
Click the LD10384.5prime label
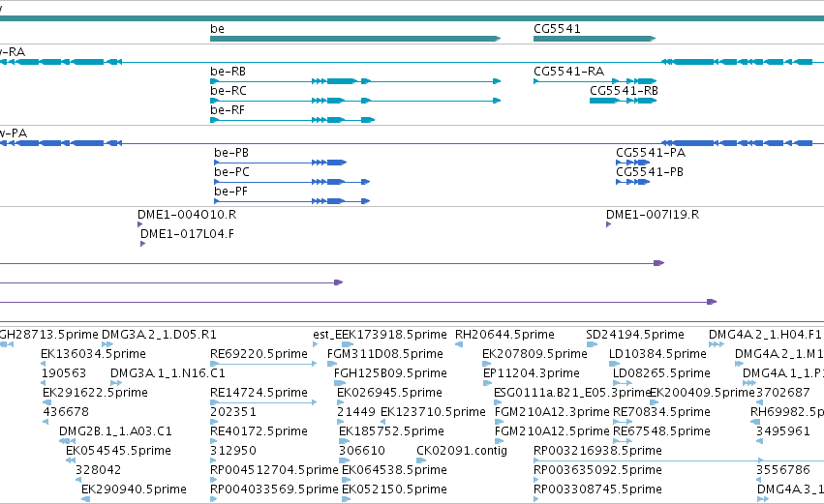click(657, 354)
